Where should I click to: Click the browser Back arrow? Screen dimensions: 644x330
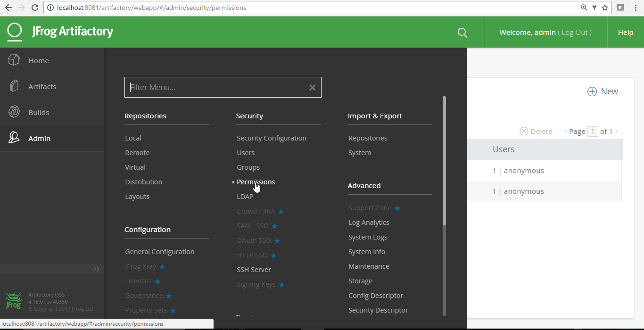point(8,8)
